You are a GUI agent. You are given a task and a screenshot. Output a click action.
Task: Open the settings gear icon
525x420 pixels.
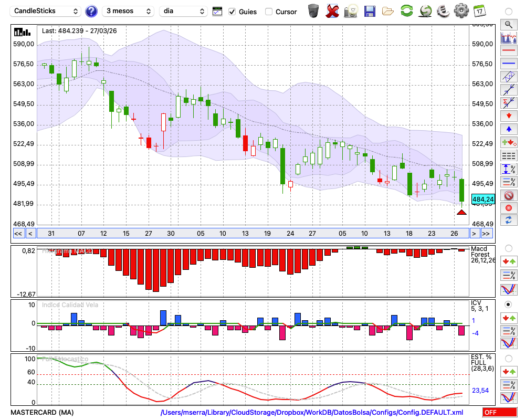click(x=461, y=10)
